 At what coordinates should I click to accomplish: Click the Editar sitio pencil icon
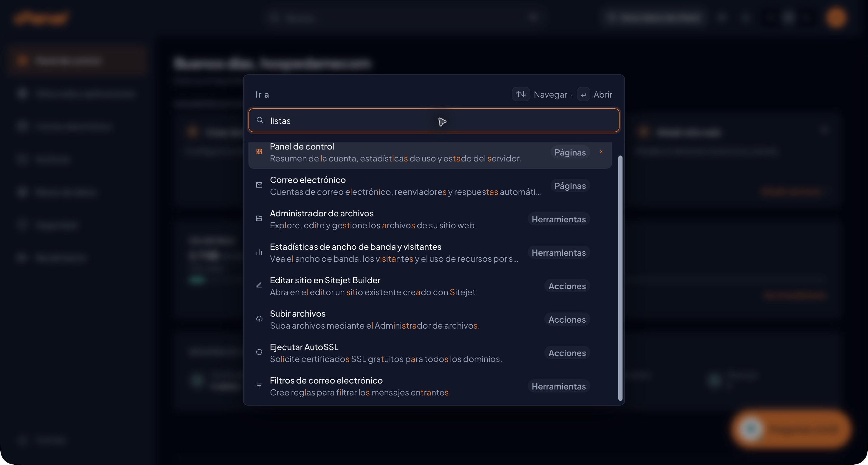pos(259,285)
